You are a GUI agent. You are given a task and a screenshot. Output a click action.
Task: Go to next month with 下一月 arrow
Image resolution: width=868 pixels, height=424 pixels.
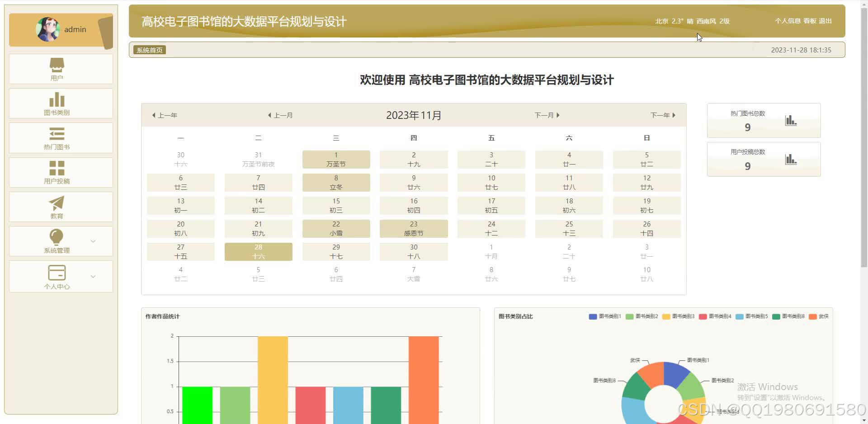tap(547, 115)
